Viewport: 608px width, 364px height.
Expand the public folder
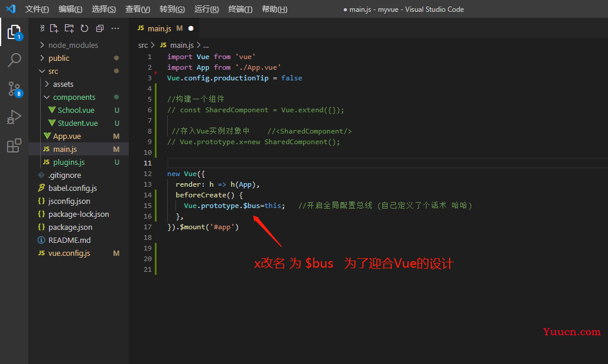pyautogui.click(x=58, y=58)
